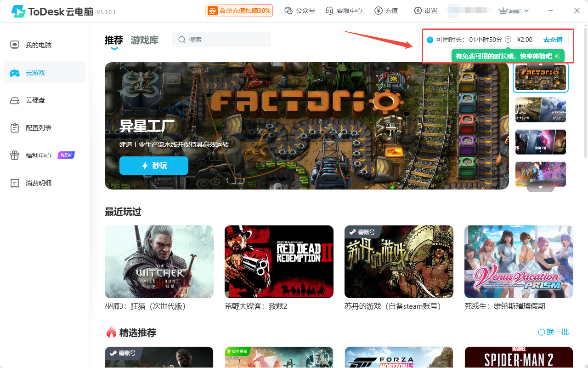Open 消费明细 in sidebar
Viewport: 588px width, 368px height.
click(45, 183)
